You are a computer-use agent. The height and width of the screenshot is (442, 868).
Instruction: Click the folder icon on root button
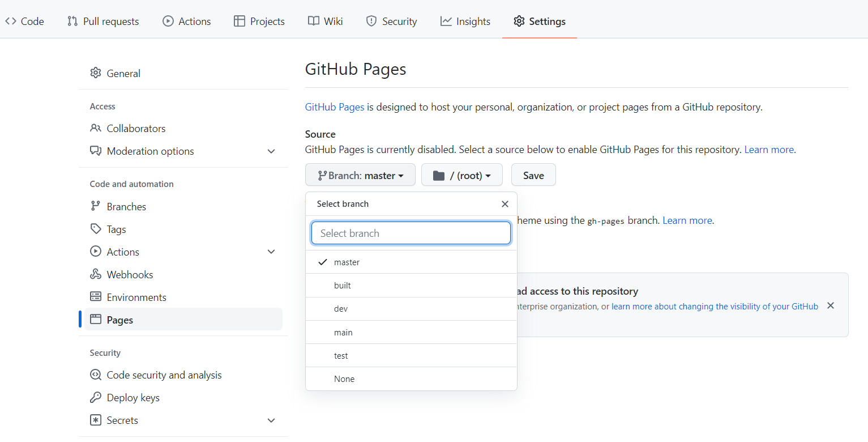click(439, 176)
